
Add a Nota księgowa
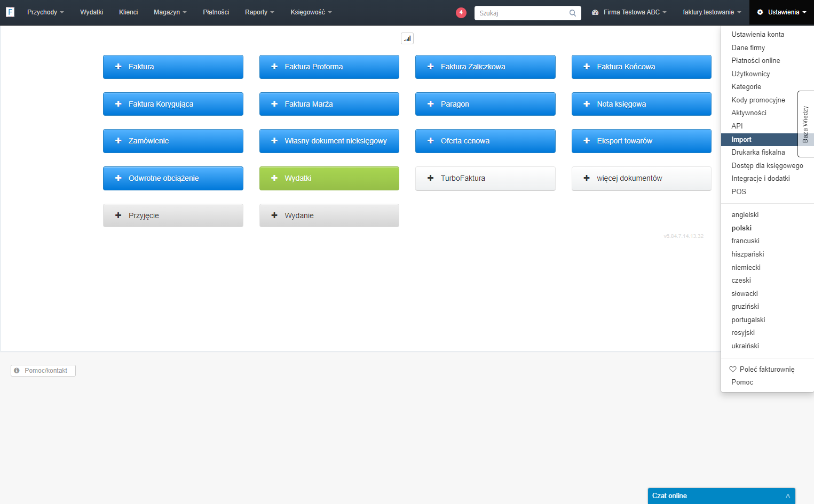[642, 104]
